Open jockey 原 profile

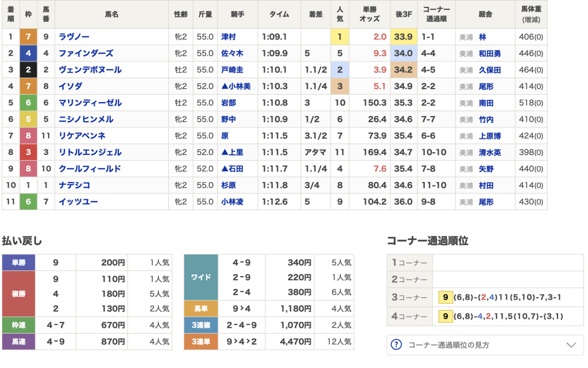click(225, 135)
